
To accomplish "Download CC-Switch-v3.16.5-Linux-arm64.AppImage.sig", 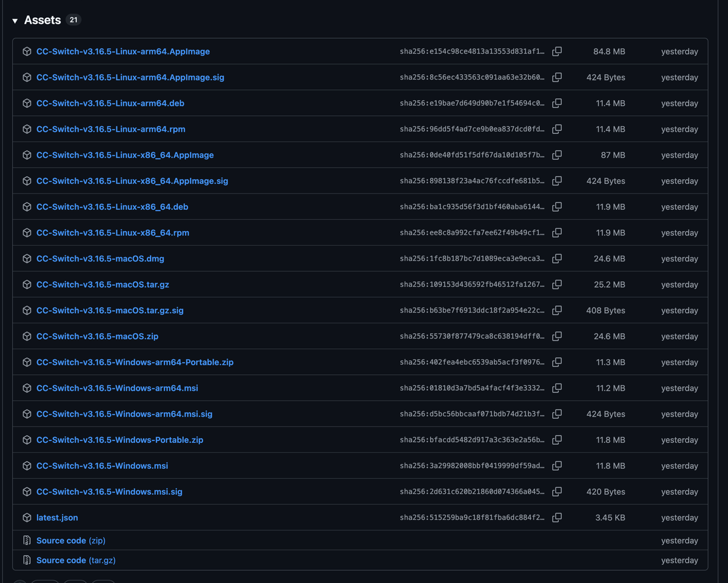I will click(x=130, y=78).
